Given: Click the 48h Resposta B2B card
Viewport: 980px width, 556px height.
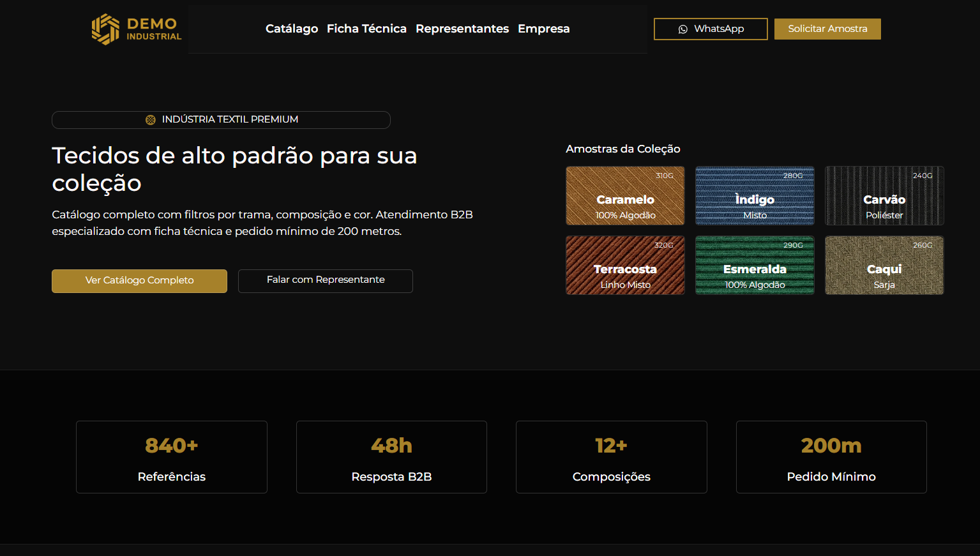Looking at the screenshot, I should click(x=391, y=457).
